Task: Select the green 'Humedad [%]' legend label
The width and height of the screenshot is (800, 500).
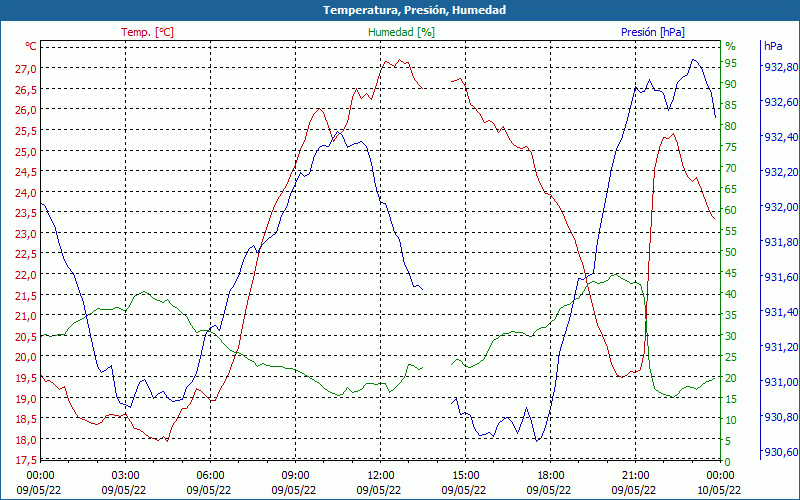Action: click(x=401, y=32)
